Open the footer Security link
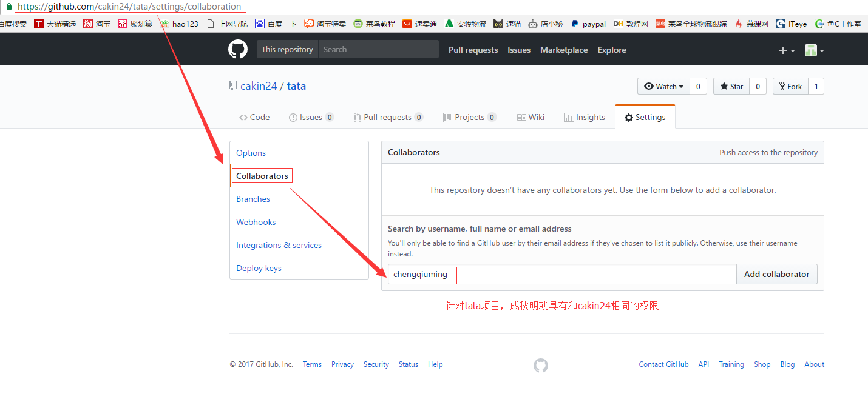This screenshot has height=402, width=868. point(376,364)
